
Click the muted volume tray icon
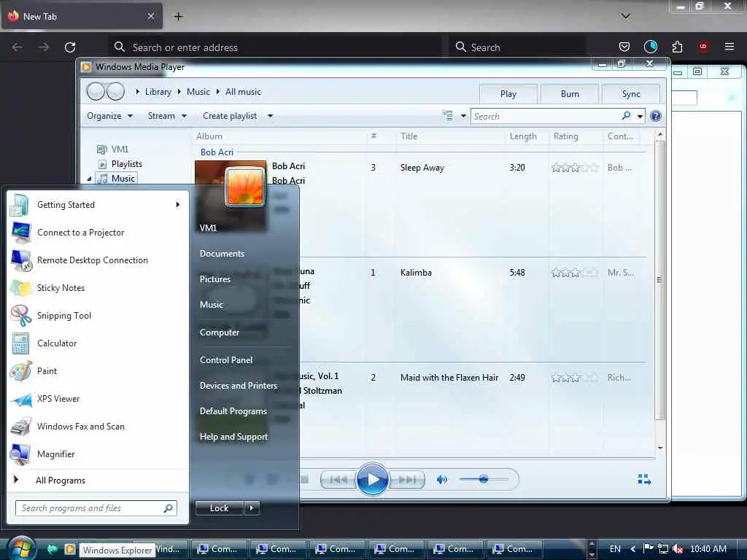[678, 548]
